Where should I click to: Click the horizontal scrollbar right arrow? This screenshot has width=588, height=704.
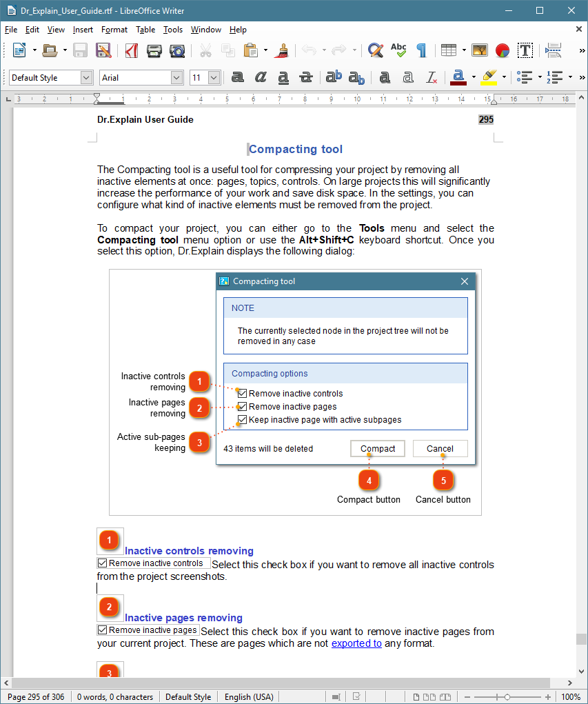[x=570, y=683]
